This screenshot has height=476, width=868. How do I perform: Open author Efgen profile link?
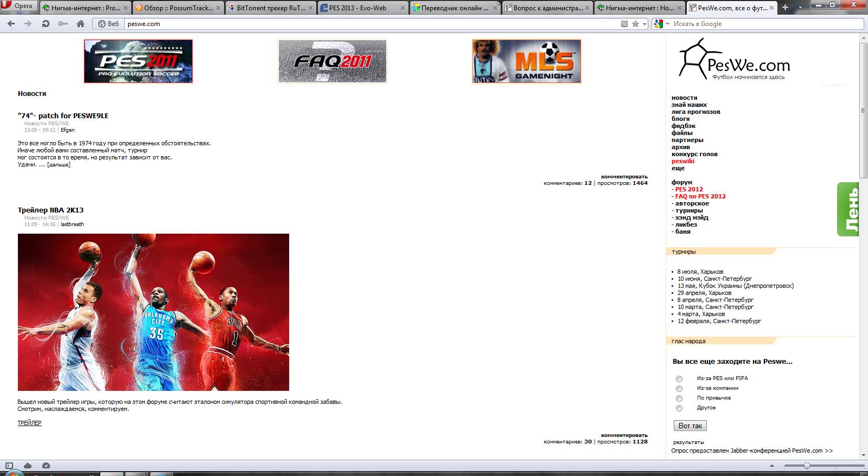68,130
